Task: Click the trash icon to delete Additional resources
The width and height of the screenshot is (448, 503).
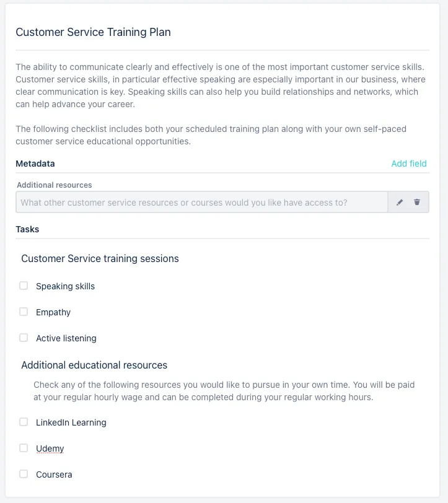Action: 417,201
